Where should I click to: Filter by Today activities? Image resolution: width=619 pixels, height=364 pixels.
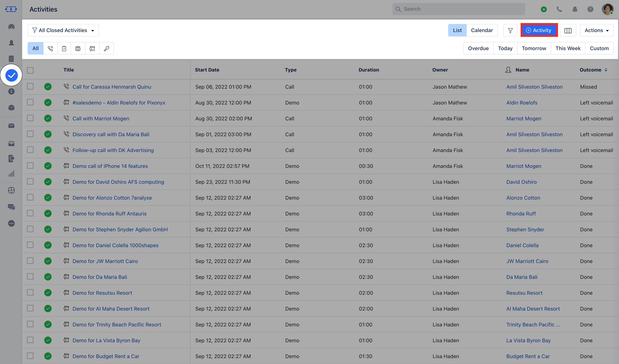tap(505, 48)
